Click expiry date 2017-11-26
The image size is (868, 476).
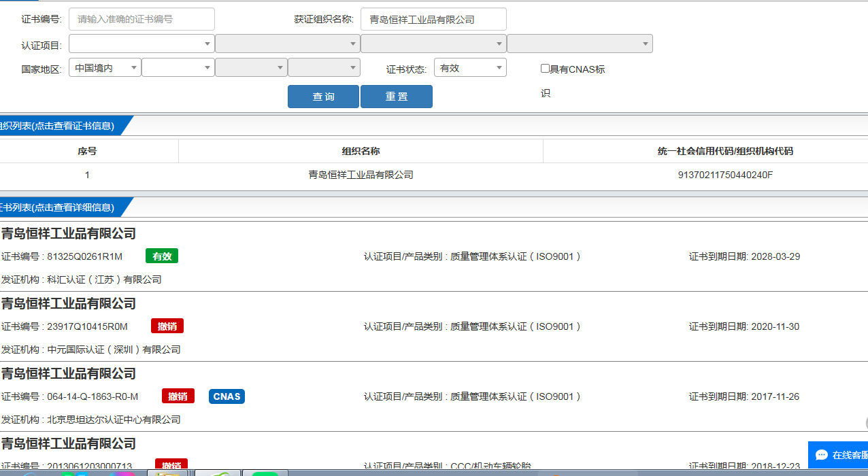[775, 396]
